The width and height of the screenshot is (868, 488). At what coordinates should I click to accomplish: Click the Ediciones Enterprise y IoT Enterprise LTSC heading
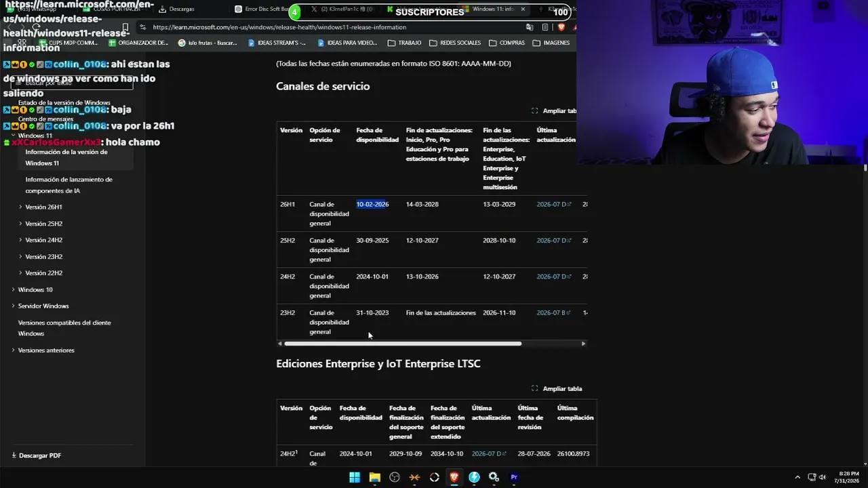click(x=378, y=364)
